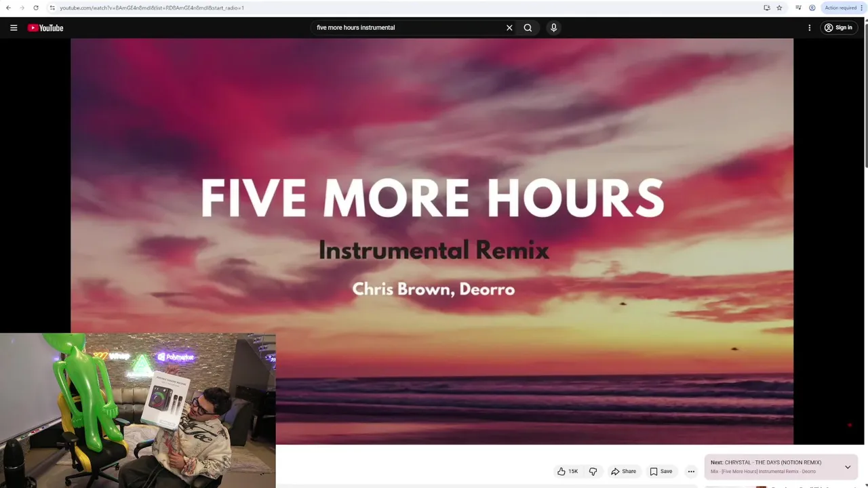Select the address bar URL
This screenshot has width=868, height=488.
[x=152, y=8]
